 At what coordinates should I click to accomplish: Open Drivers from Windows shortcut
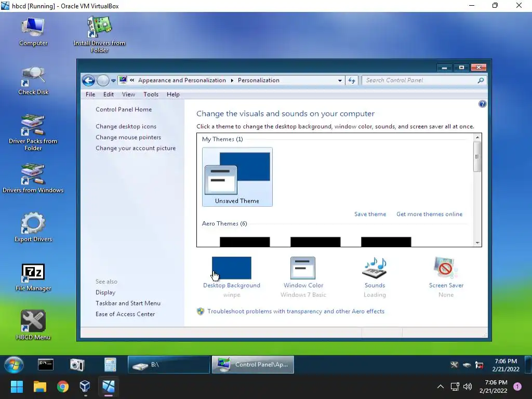33,178
